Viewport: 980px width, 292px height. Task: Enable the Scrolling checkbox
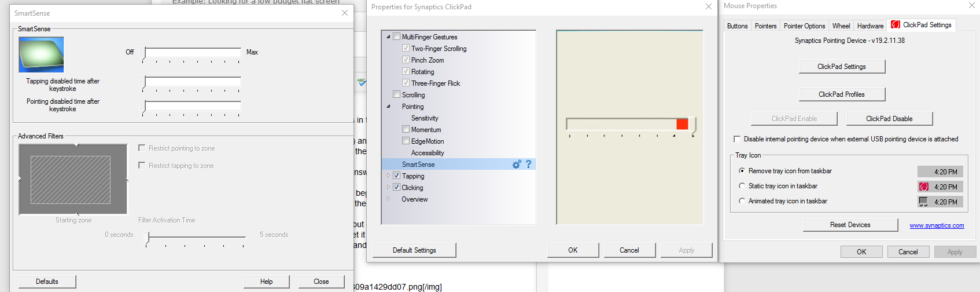396,94
